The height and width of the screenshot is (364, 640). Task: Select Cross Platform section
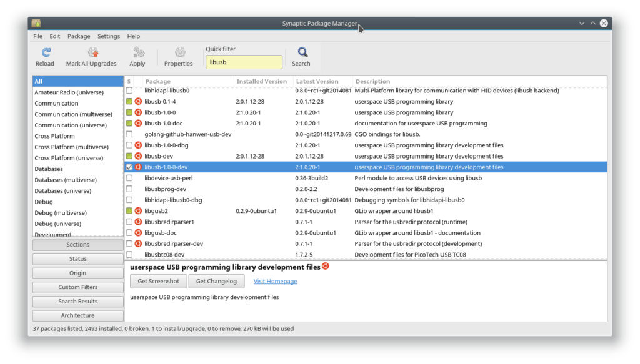78,136
